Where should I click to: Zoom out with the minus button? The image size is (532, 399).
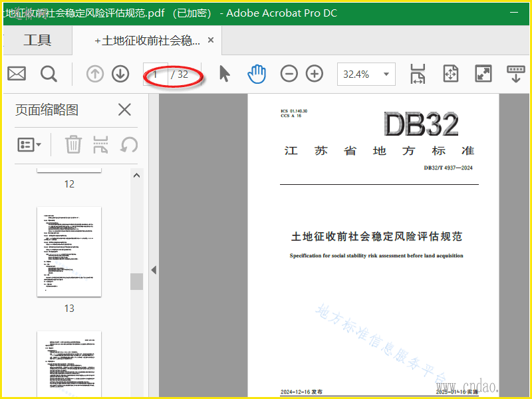(289, 74)
